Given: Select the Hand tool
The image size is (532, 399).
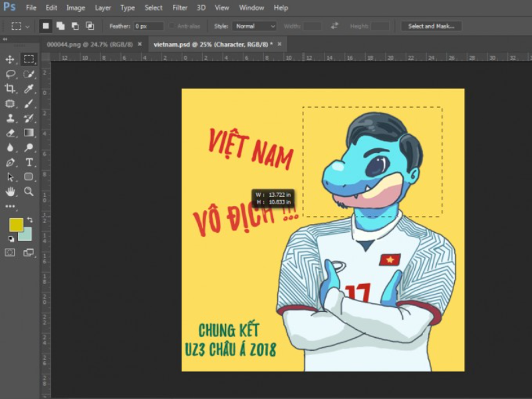Looking at the screenshot, I should (10, 193).
